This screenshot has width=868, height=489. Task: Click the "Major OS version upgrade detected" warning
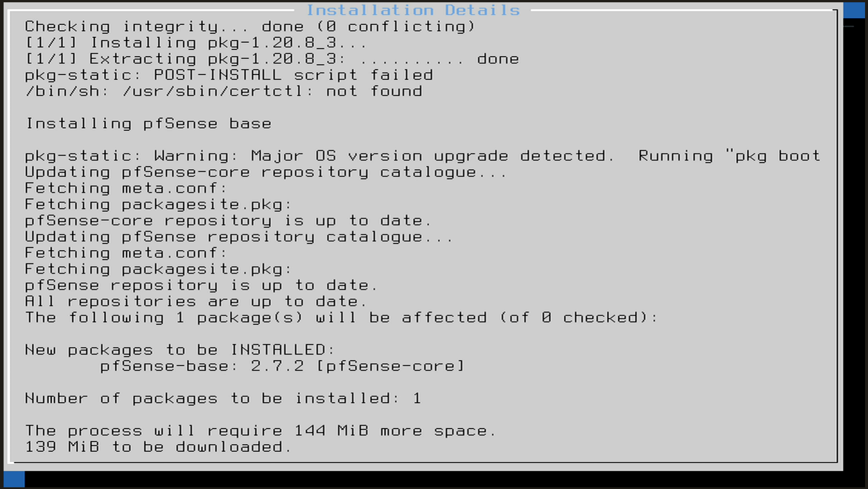[x=431, y=156]
